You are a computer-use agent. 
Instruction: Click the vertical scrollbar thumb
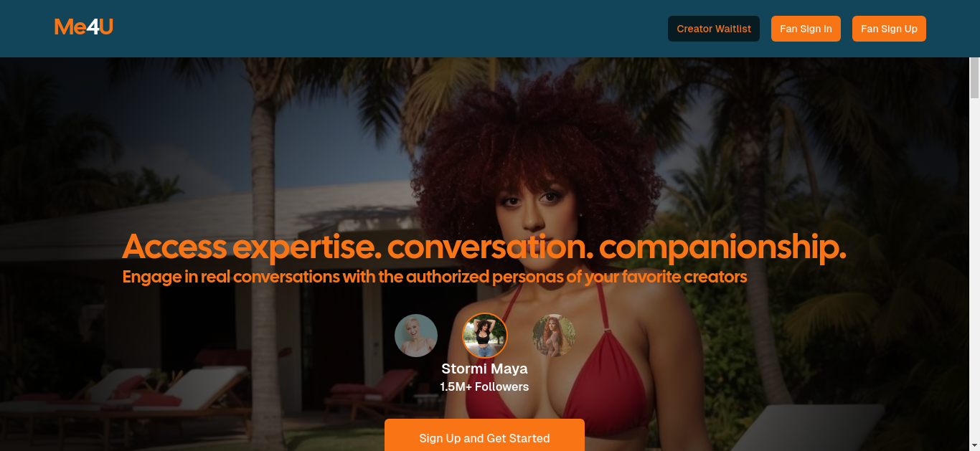point(974,77)
